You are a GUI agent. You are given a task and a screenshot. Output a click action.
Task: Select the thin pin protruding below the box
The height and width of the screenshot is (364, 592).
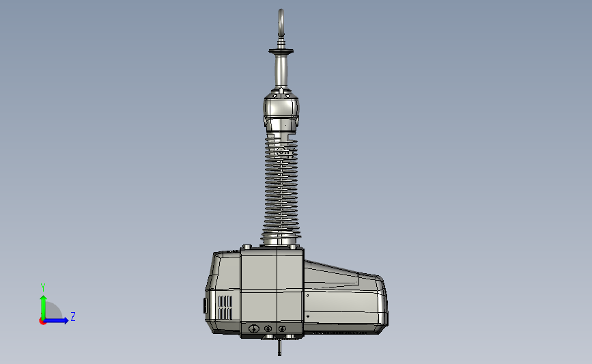(279, 347)
